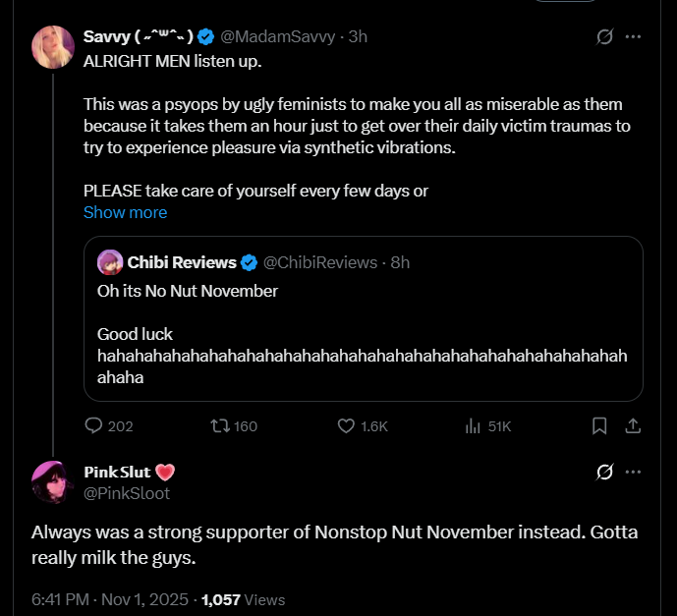Click the Chibi Reviews avatar in quote
Viewport: 677px width, 616px height.
pyautogui.click(x=109, y=262)
